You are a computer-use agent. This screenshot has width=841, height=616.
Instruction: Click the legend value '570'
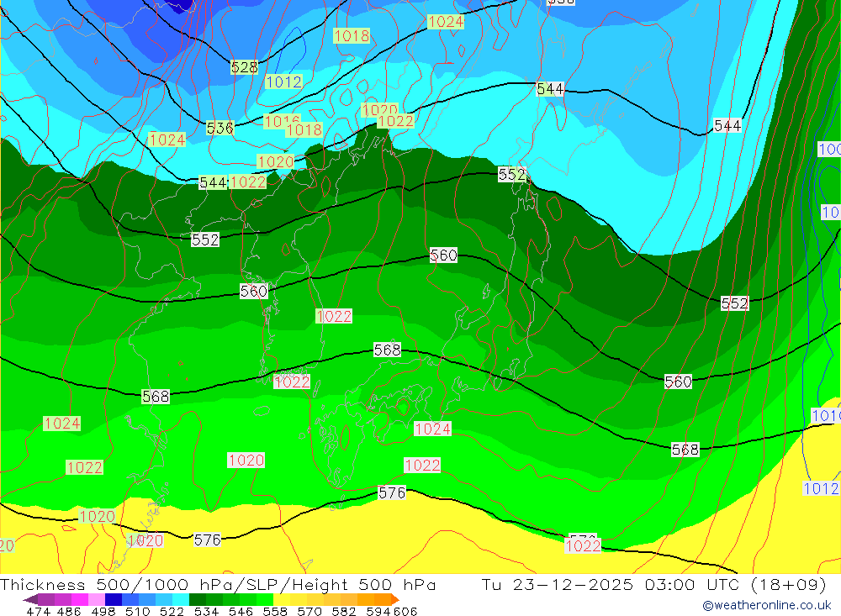tap(309, 611)
